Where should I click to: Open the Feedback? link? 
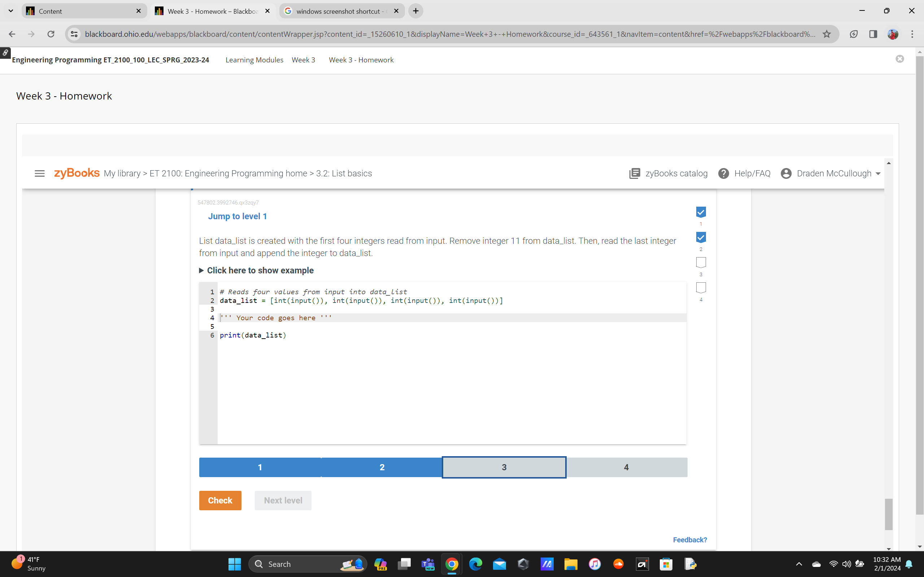690,539
